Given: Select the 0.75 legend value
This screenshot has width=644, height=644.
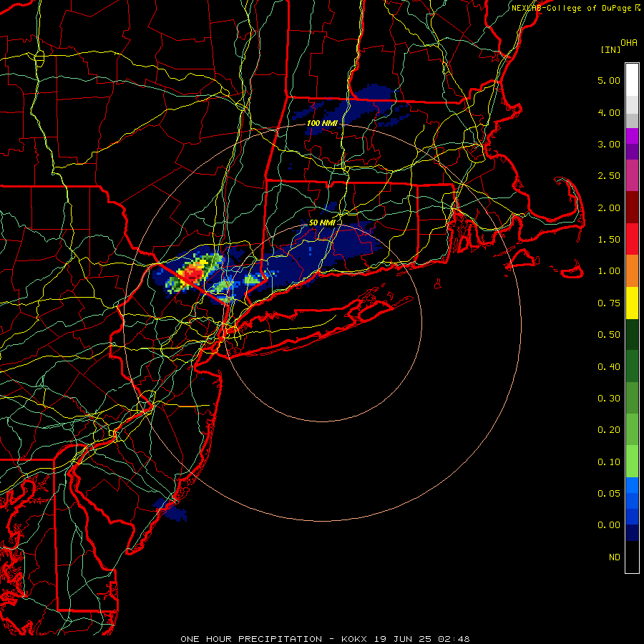Looking at the screenshot, I should pos(609,303).
